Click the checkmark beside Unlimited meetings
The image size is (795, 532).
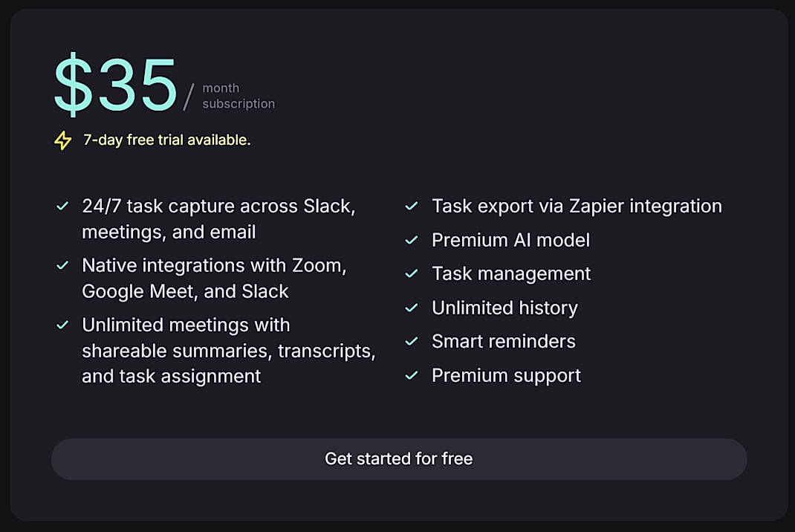pyautogui.click(x=62, y=325)
